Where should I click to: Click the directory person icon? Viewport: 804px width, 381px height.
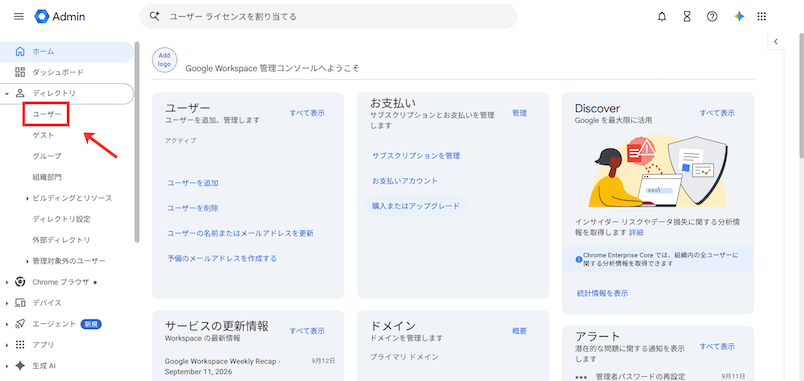[x=20, y=93]
